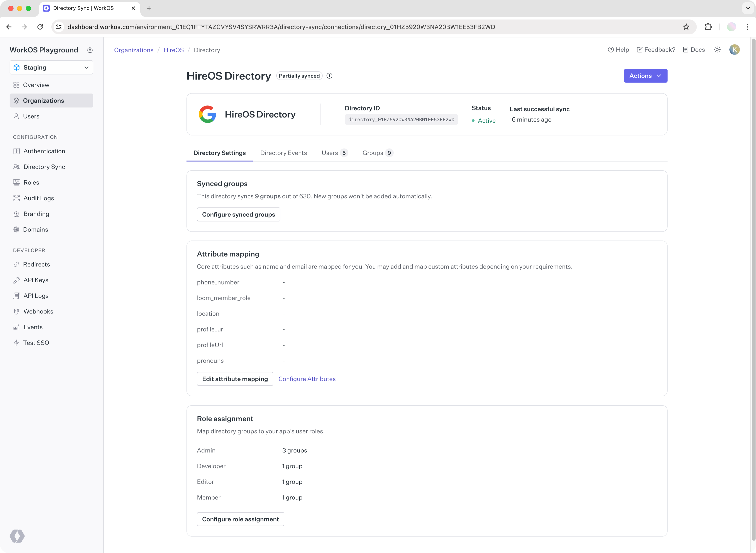Open API Keys in sidebar
756x553 pixels.
36,280
